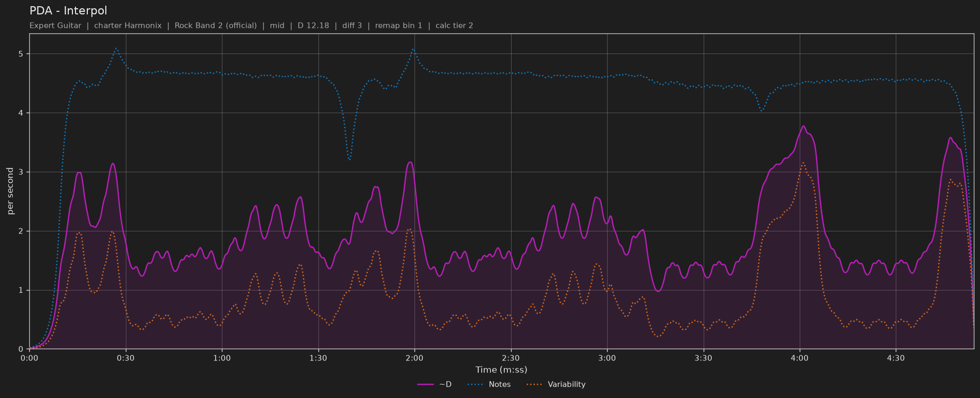Click the 1:30 x-axis tick label
The width and height of the screenshot is (980, 398).
(318, 358)
